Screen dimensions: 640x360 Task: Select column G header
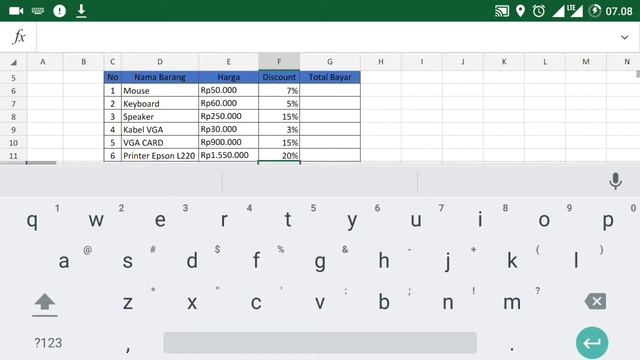pos(330,62)
